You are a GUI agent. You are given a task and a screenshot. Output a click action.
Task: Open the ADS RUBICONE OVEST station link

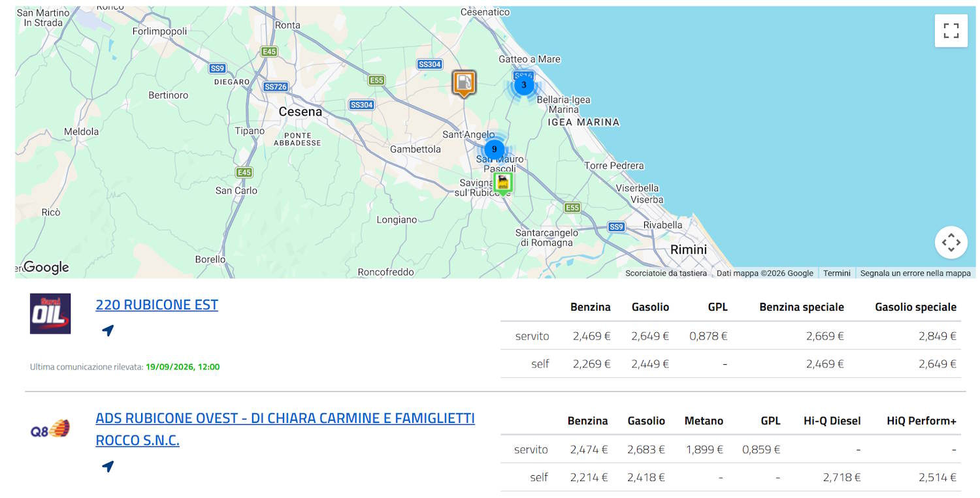click(285, 429)
